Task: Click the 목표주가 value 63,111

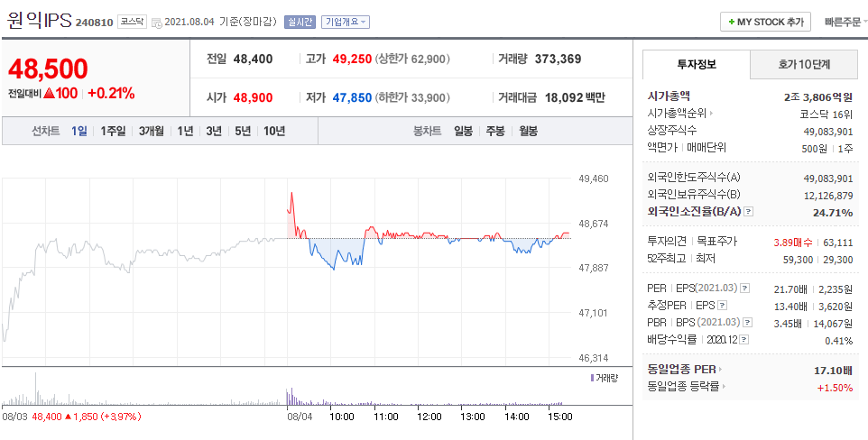Action: pos(838,242)
